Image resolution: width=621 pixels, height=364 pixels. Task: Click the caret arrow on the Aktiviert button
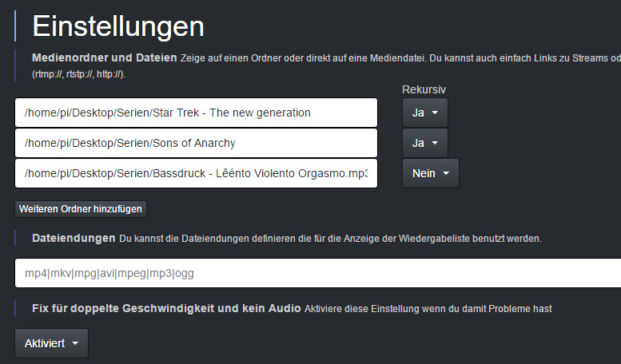tap(75, 343)
